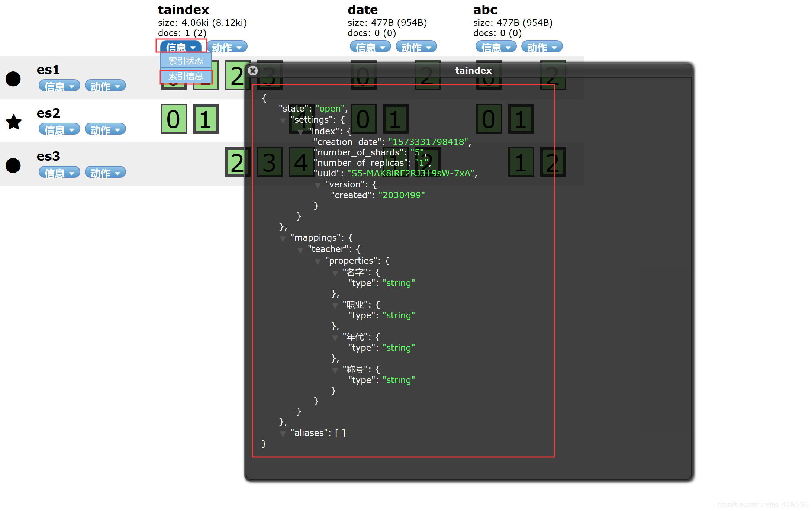Click the number_of_shards value "5"
Viewport: 812px width, 511px height.
[x=417, y=152]
